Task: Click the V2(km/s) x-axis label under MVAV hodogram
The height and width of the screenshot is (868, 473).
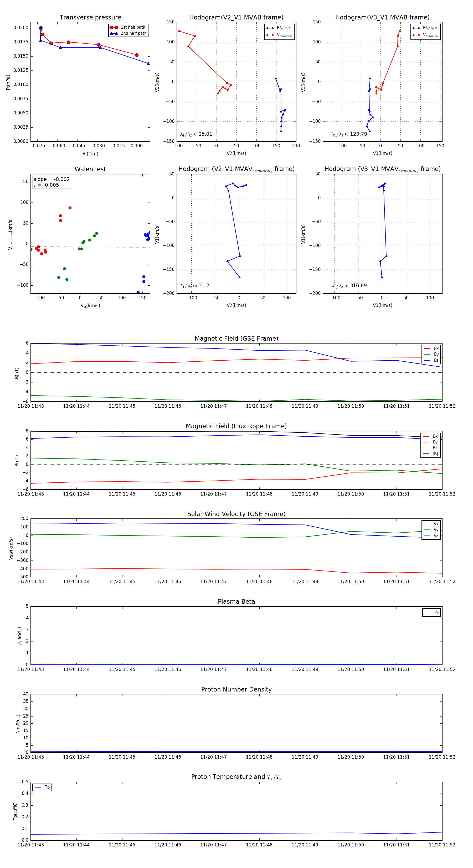Action: 236,305
